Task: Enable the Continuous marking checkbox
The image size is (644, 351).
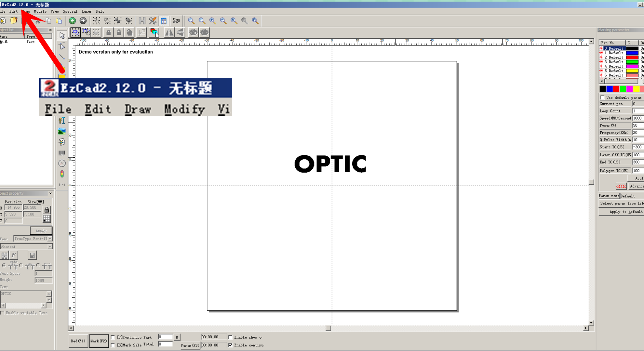Action: (113, 337)
